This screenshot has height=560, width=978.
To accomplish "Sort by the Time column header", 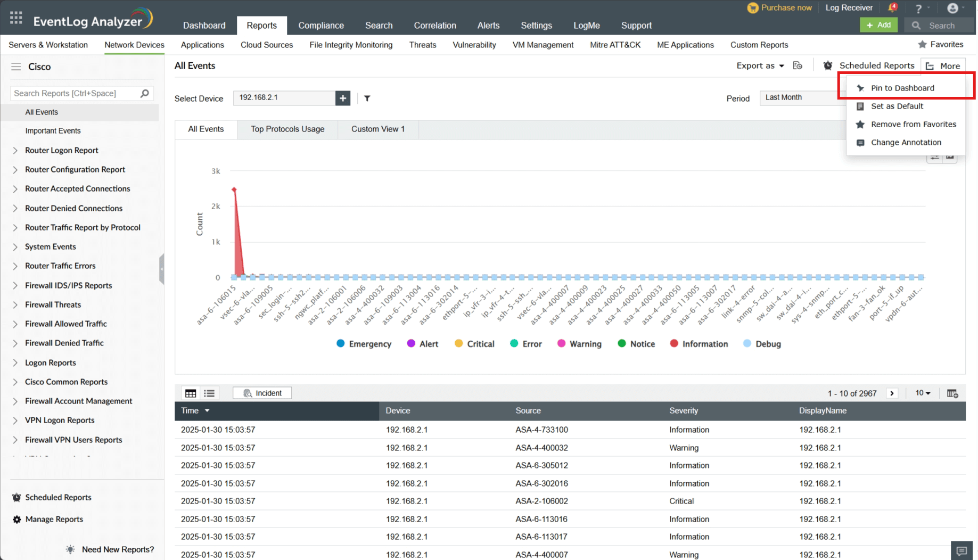I will (x=277, y=411).
